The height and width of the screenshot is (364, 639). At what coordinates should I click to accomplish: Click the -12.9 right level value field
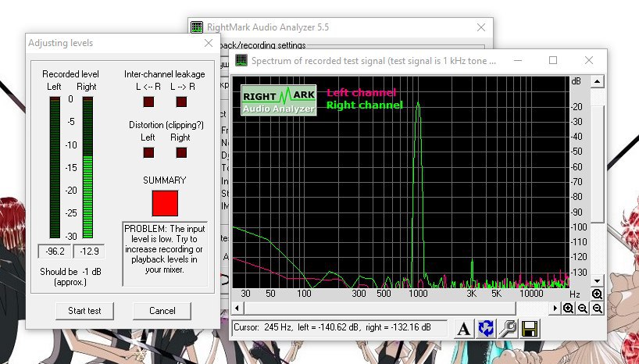89,251
